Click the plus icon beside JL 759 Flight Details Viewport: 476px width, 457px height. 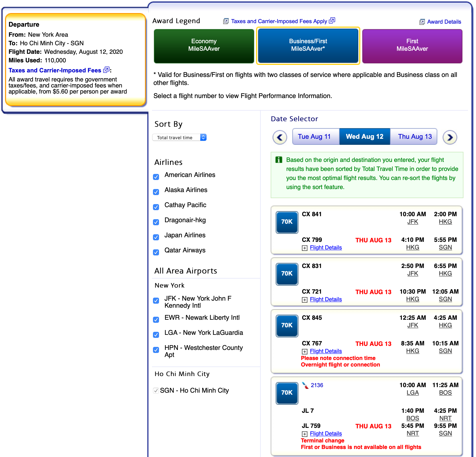tap(305, 434)
